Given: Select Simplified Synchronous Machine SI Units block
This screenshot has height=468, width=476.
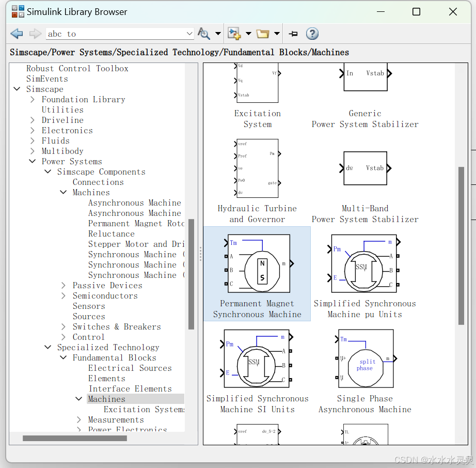Looking at the screenshot, I should pos(257,371).
